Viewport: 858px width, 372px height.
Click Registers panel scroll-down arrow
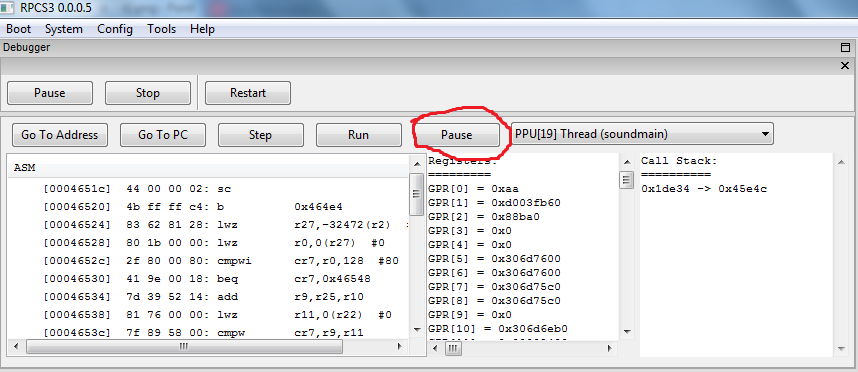[627, 332]
